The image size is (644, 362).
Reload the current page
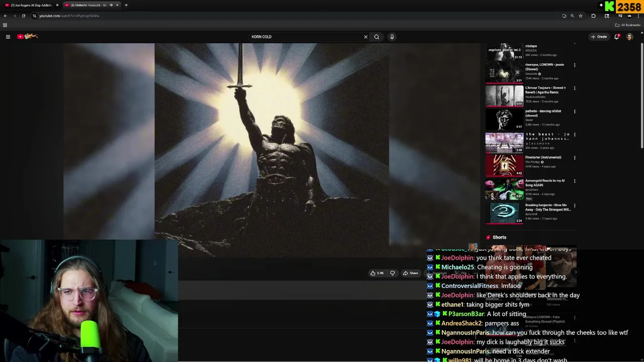pos(23,16)
